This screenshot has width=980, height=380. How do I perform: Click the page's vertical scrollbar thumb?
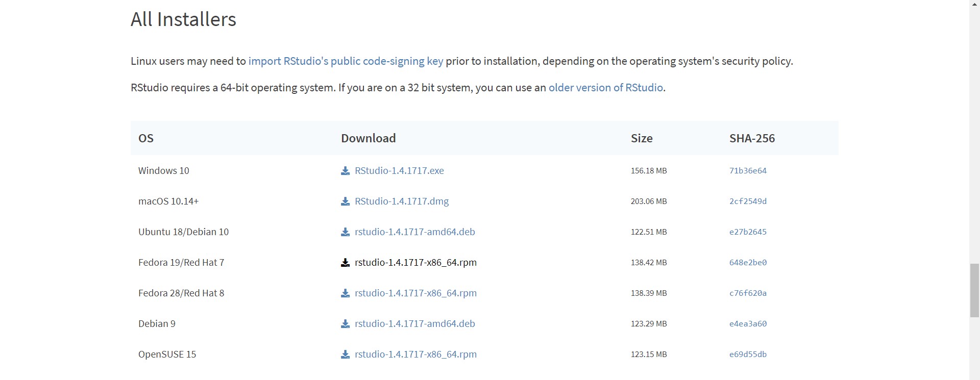point(974,290)
